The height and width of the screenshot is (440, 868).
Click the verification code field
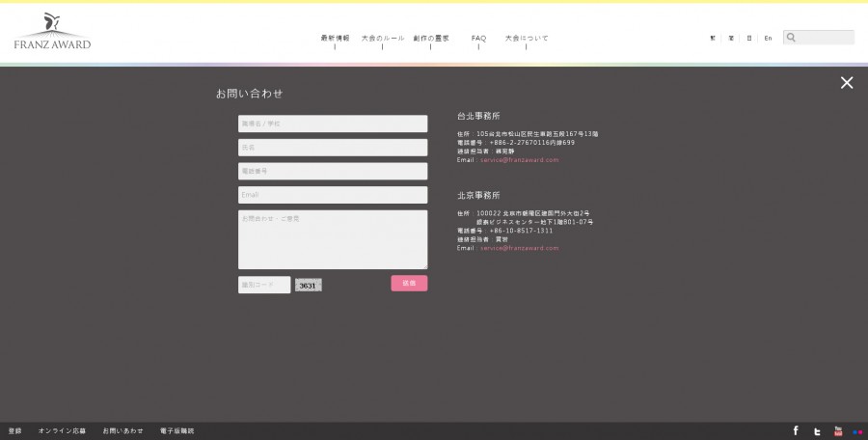264,285
